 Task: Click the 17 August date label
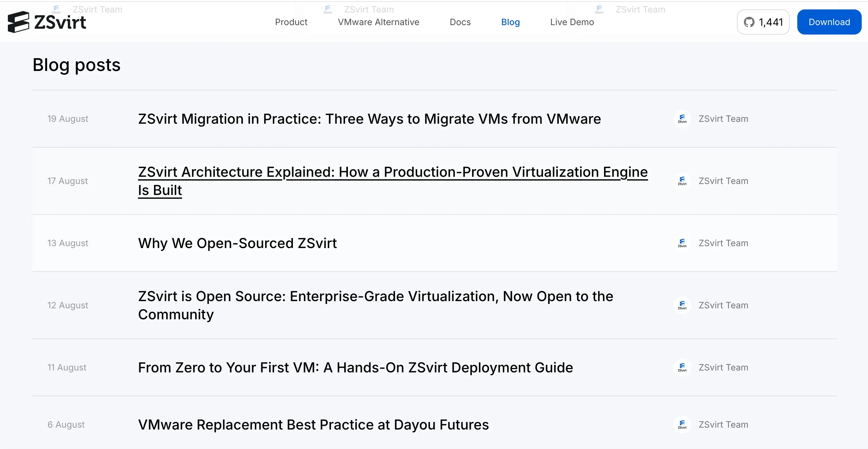67,181
